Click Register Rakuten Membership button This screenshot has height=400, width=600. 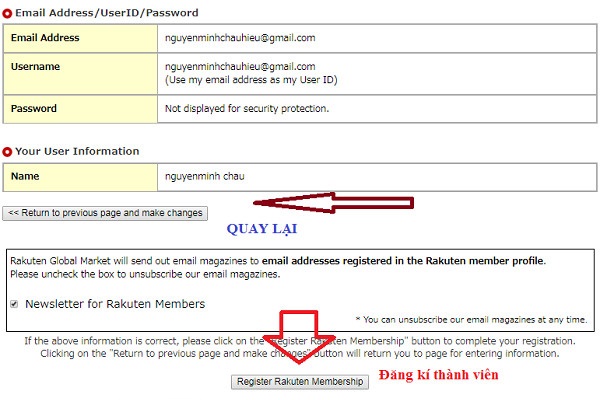[300, 382]
